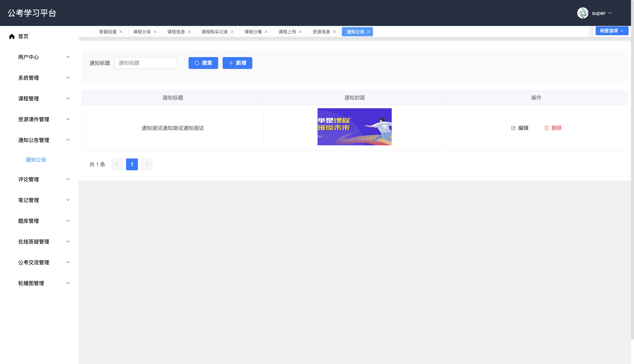The image size is (634, 364).
Task: Close the 资源信息 tab
Action: tap(334, 32)
